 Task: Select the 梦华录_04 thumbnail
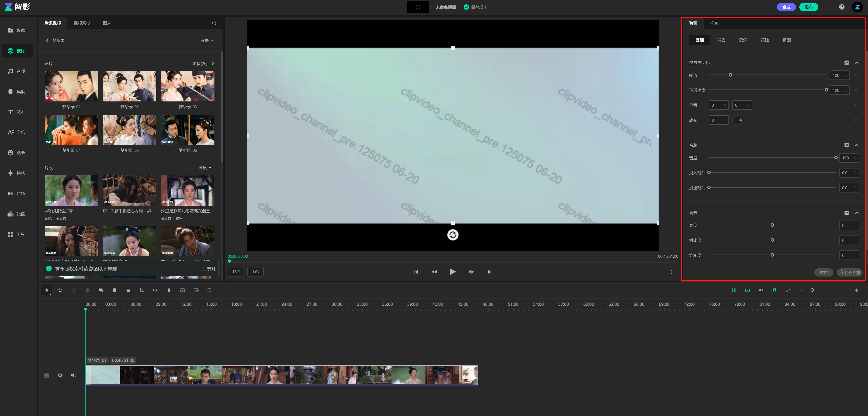[71, 130]
